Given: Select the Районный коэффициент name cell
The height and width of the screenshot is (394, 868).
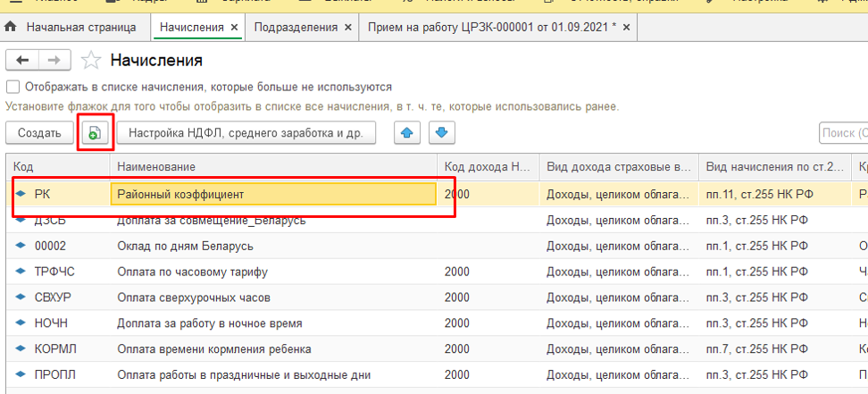Looking at the screenshot, I should click(x=273, y=195).
